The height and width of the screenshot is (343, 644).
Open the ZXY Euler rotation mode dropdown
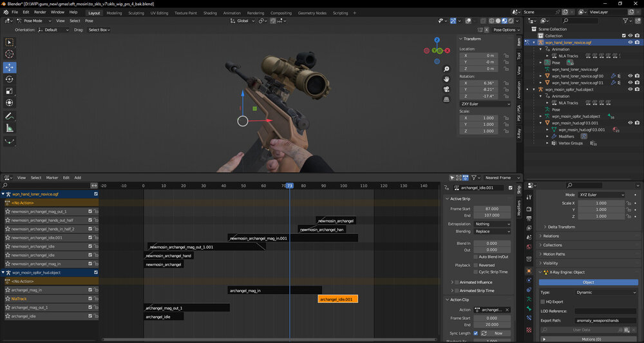tap(485, 104)
